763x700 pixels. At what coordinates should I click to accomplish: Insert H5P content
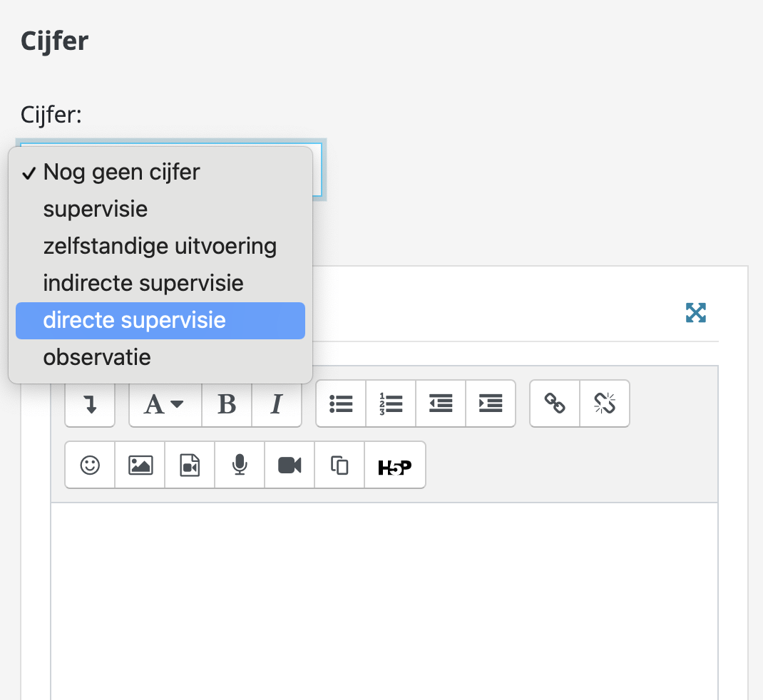[395, 465]
